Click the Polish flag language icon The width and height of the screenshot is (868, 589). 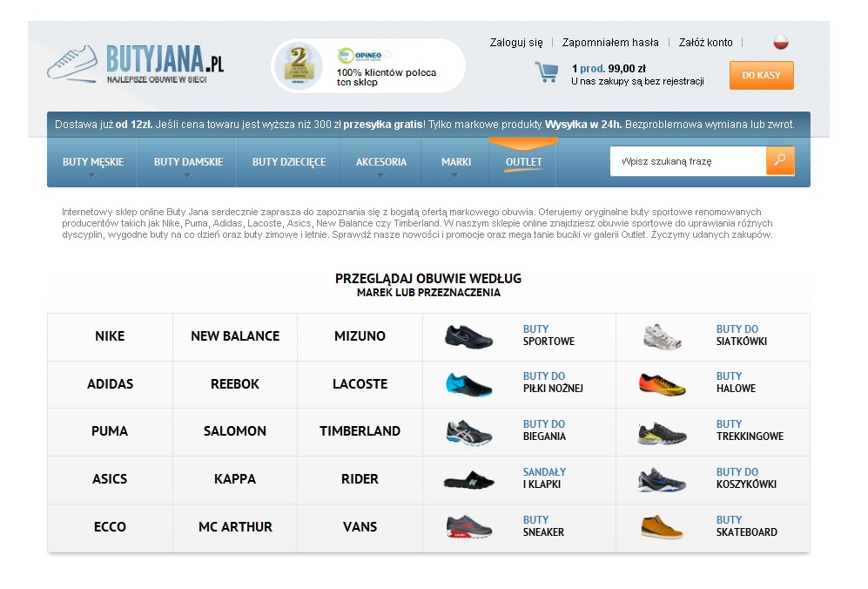point(781,42)
